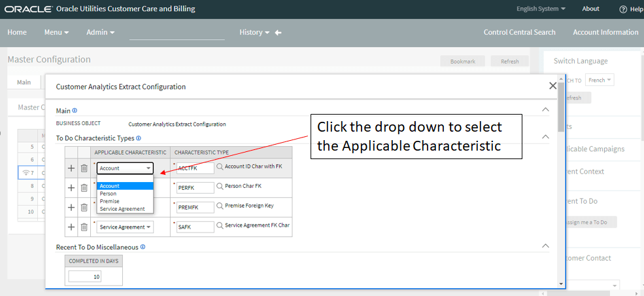The width and height of the screenshot is (644, 296).
Task: Select row 5 in the background grid
Action: tap(31, 147)
